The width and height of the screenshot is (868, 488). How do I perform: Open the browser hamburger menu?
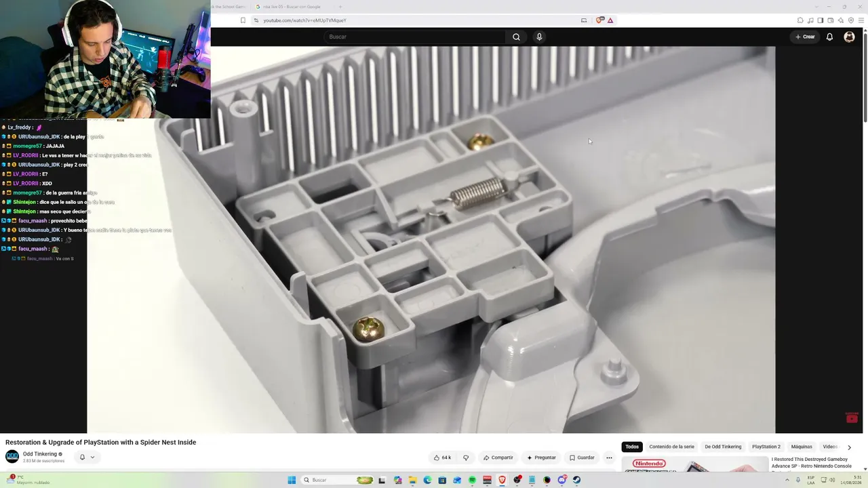pyautogui.click(x=861, y=20)
